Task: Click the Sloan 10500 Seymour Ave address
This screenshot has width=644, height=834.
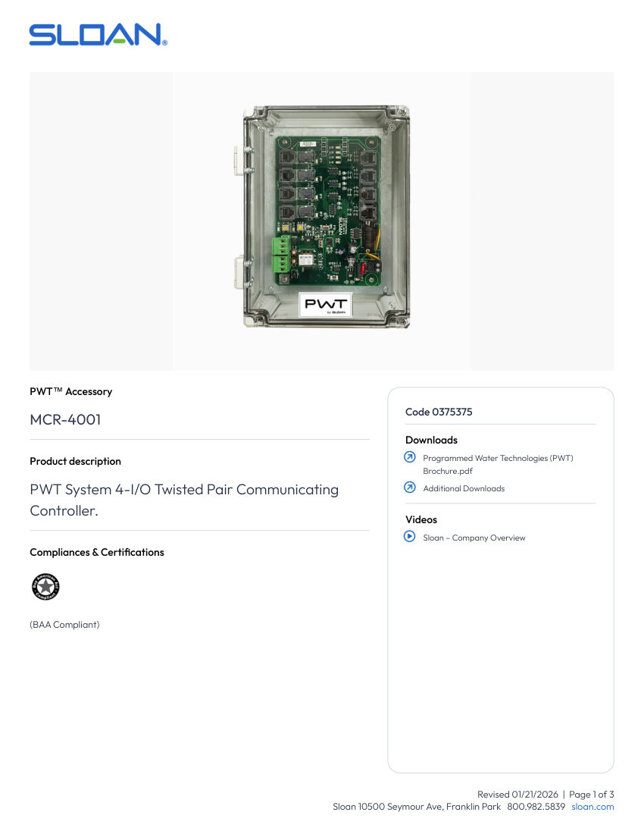Action: point(417,807)
